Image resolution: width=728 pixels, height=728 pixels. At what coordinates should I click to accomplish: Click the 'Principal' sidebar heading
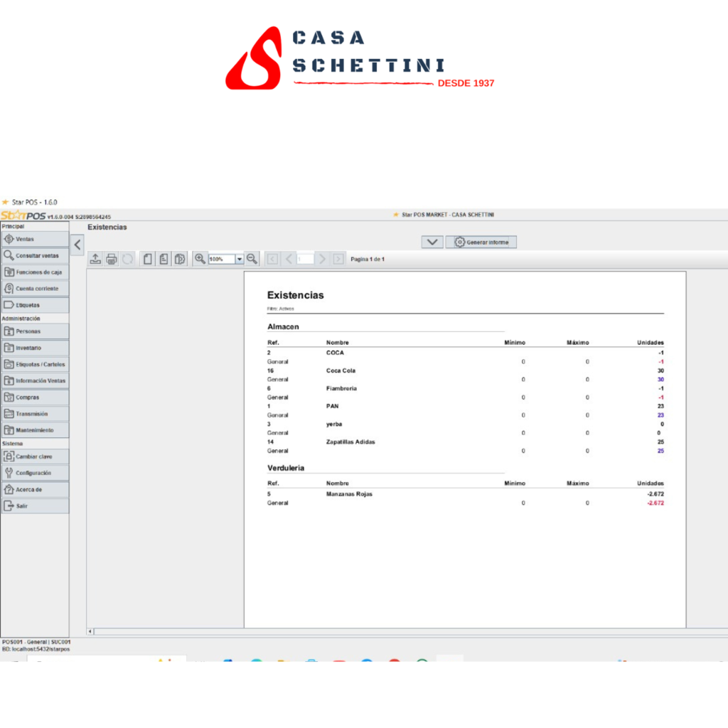click(x=13, y=227)
